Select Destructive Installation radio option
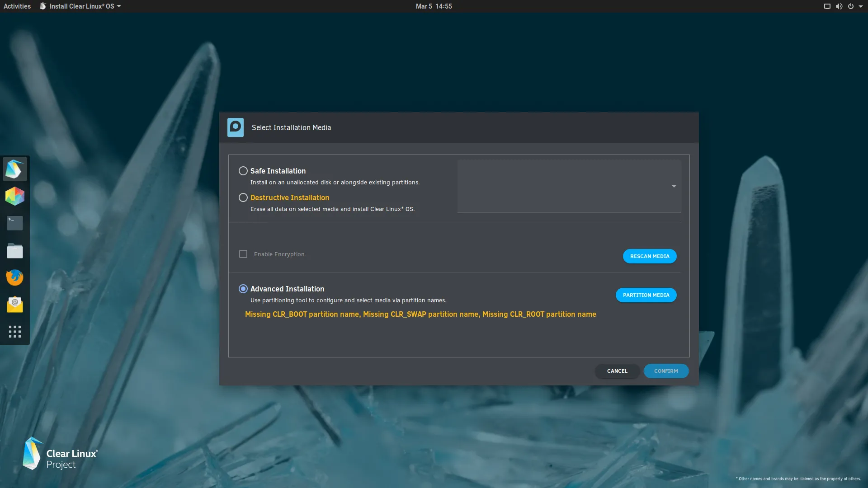The height and width of the screenshot is (488, 868). click(x=243, y=197)
